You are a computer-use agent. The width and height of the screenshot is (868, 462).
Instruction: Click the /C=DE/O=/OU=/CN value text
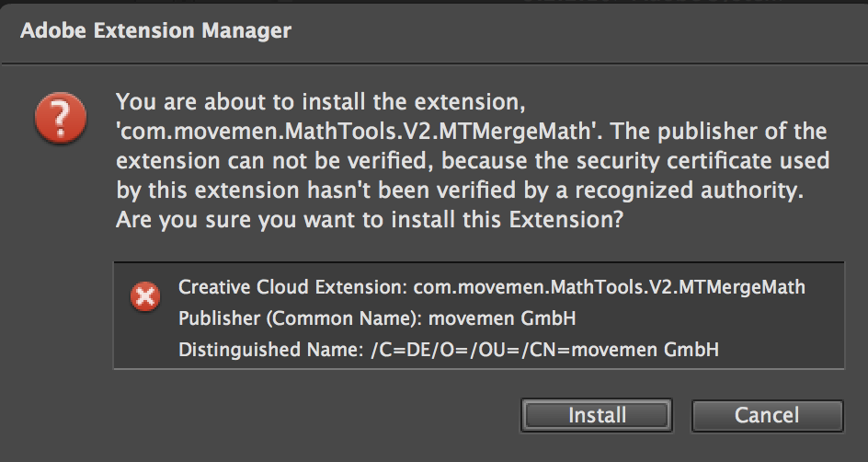click(544, 350)
